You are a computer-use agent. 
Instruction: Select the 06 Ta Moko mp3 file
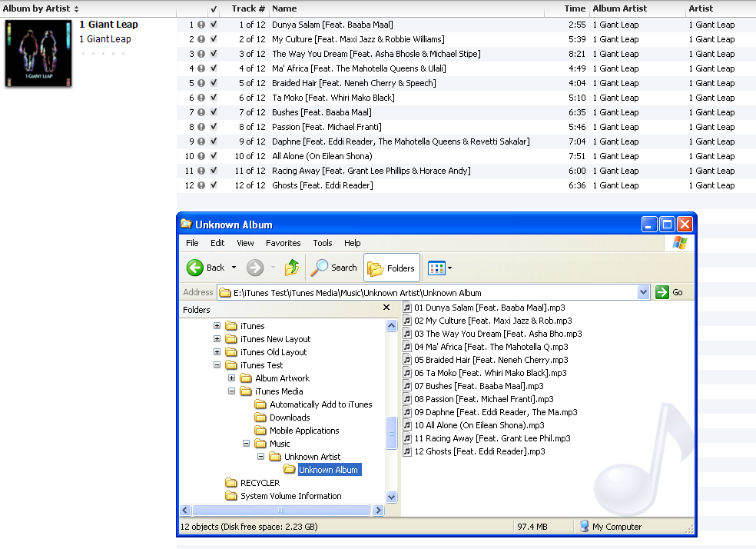(485, 372)
